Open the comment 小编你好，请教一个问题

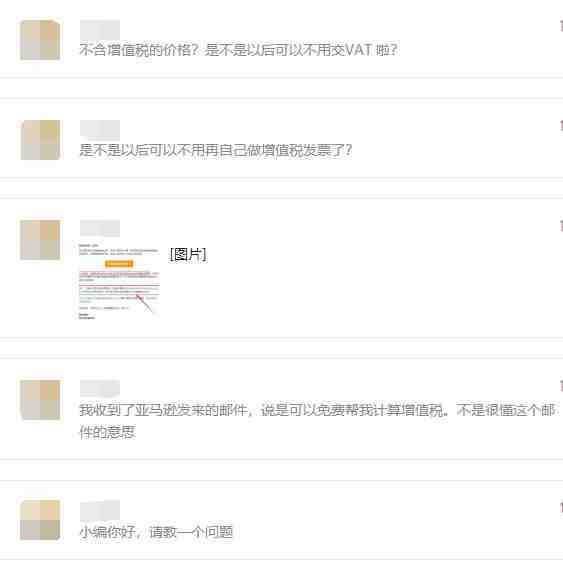coord(156,531)
